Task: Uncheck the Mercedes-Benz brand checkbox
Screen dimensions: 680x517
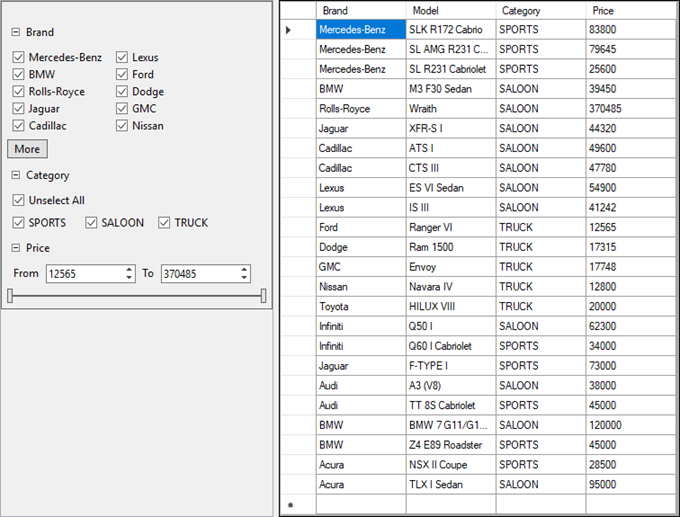Action: (18, 57)
